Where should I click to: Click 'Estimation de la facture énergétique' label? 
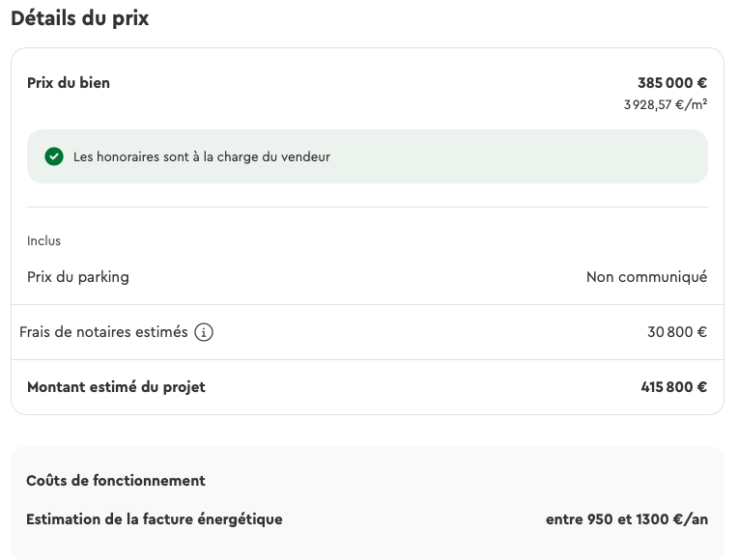tap(155, 519)
